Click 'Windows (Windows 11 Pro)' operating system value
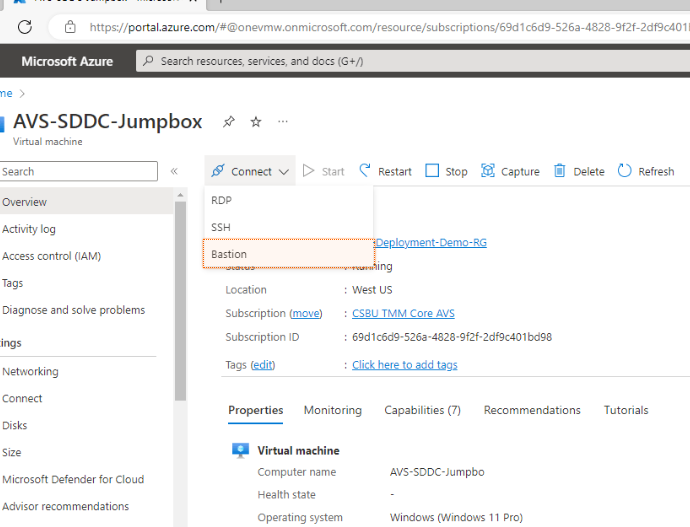The height and width of the screenshot is (527, 690). click(456, 517)
